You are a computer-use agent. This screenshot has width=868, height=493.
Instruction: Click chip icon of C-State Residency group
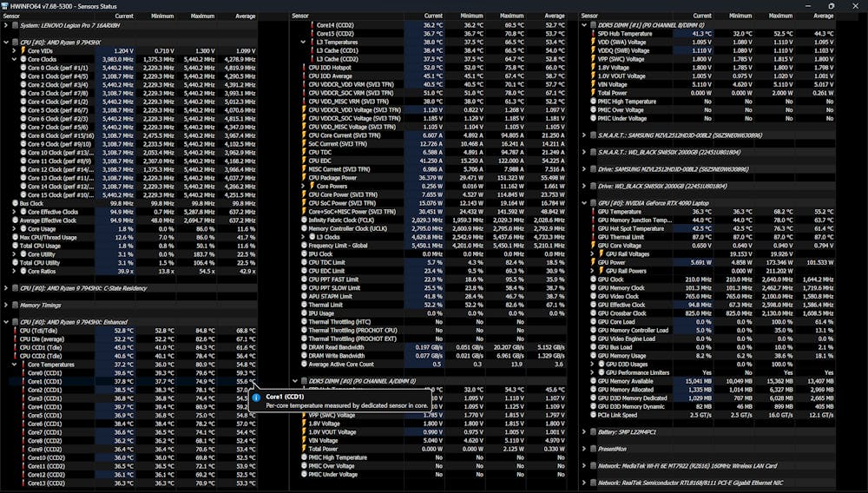15,288
